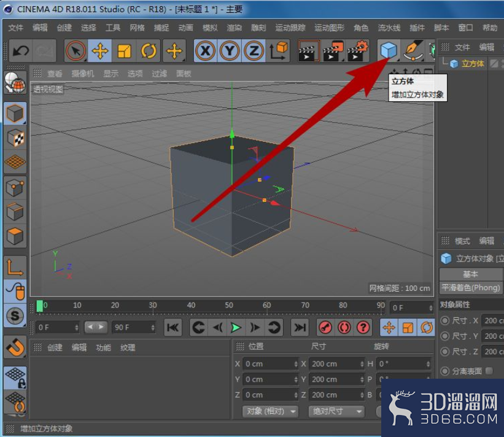Enable the Axis mode icon
504x437 pixels.
pos(15,268)
